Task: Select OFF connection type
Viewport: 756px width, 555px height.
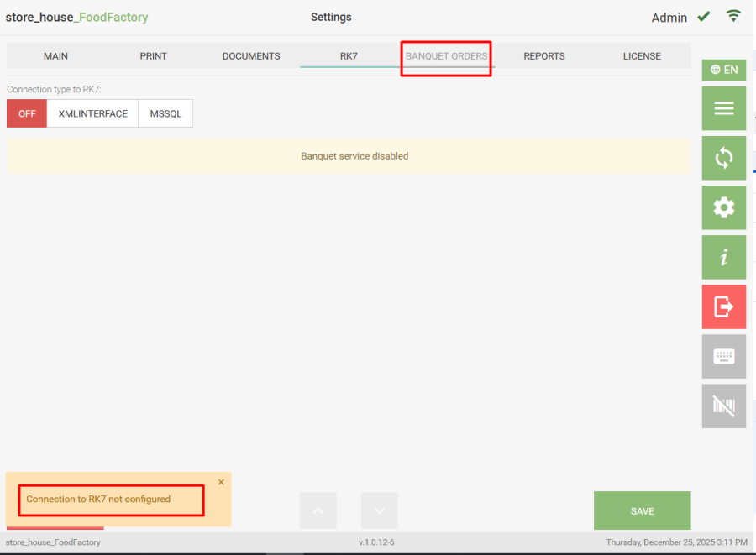Action: tap(27, 113)
